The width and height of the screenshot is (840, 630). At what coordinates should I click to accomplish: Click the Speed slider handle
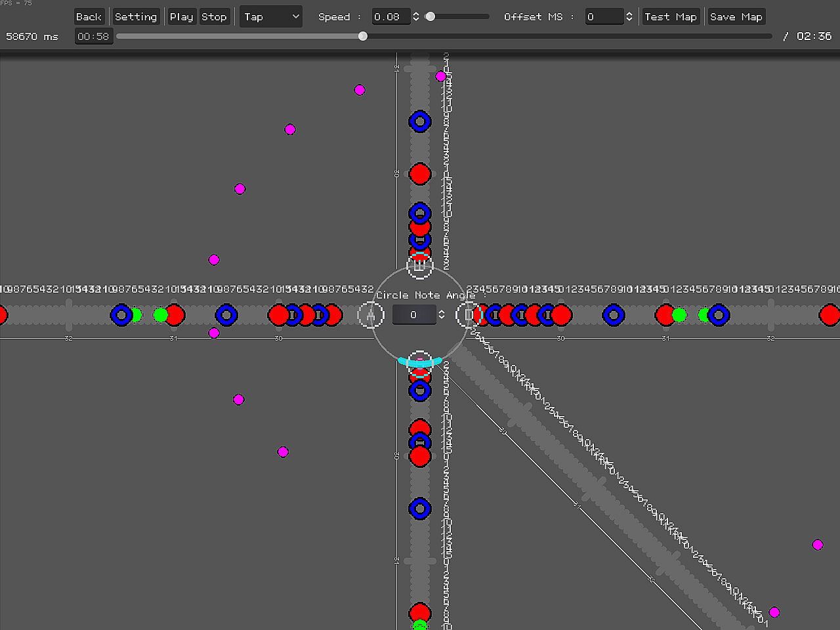pos(430,16)
